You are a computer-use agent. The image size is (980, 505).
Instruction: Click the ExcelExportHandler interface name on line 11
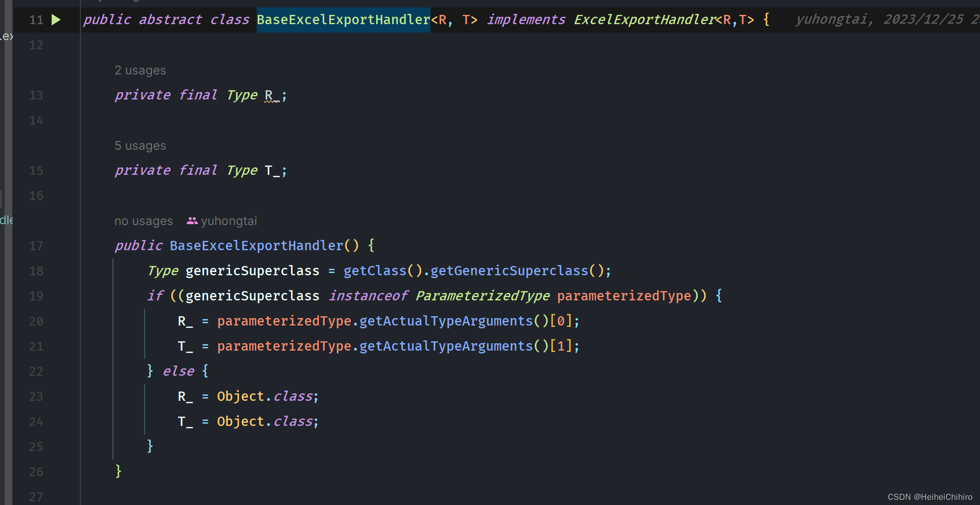[644, 20]
